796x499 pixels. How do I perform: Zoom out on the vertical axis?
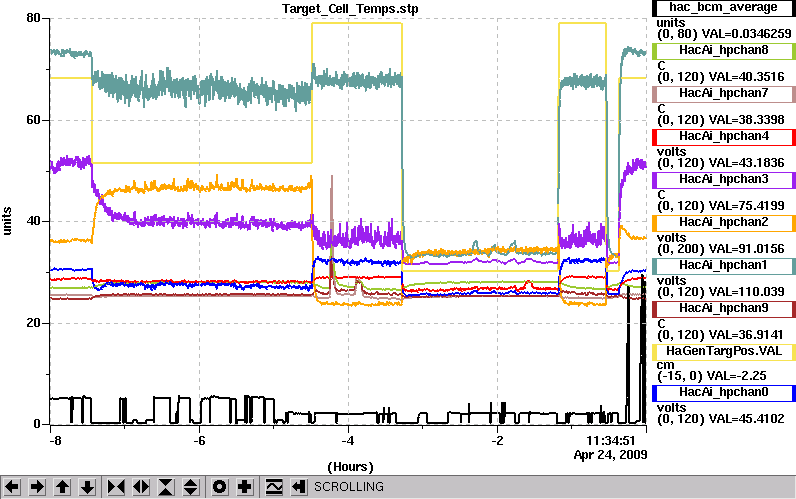coord(191,487)
